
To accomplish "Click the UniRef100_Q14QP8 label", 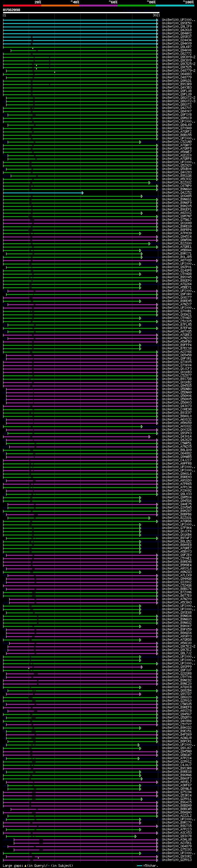I will pos(177,271).
